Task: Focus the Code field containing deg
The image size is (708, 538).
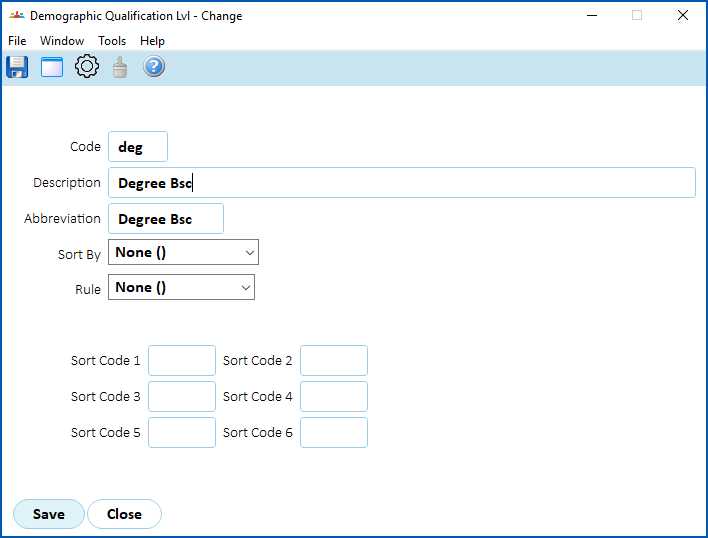Action: (x=138, y=147)
